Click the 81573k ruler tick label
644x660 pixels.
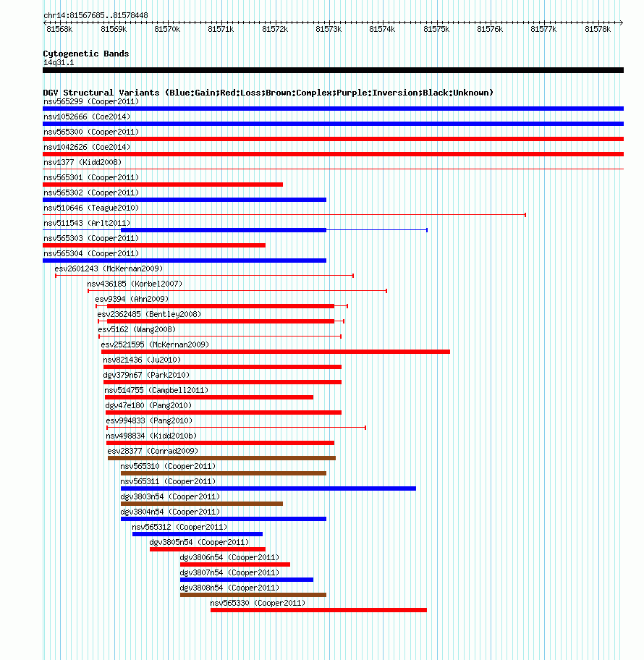pyautogui.click(x=329, y=29)
